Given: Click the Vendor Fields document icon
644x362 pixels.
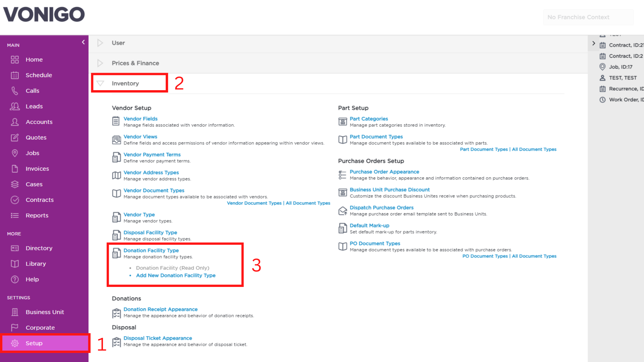Looking at the screenshot, I should click(116, 121).
